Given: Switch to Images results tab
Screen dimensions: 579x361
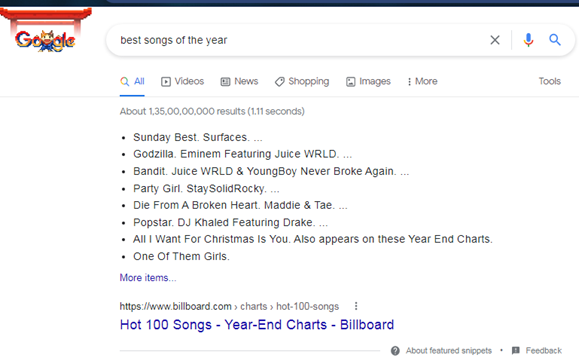Looking at the screenshot, I should 368,82.
